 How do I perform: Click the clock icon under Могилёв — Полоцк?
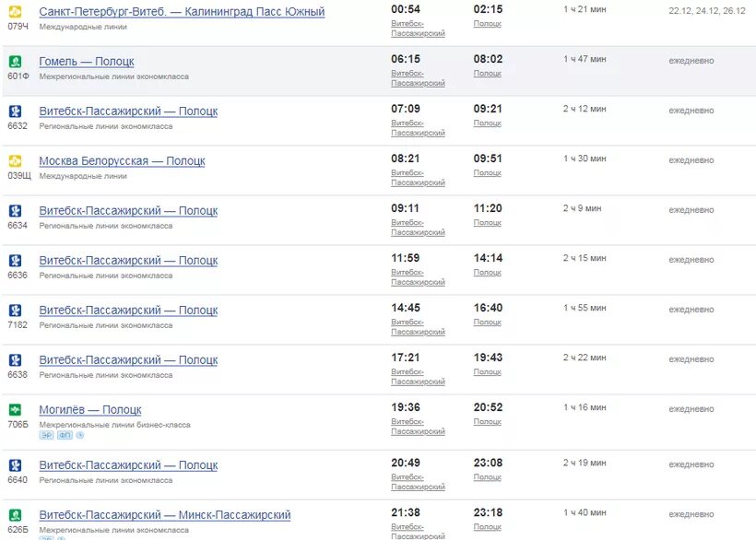click(80, 435)
